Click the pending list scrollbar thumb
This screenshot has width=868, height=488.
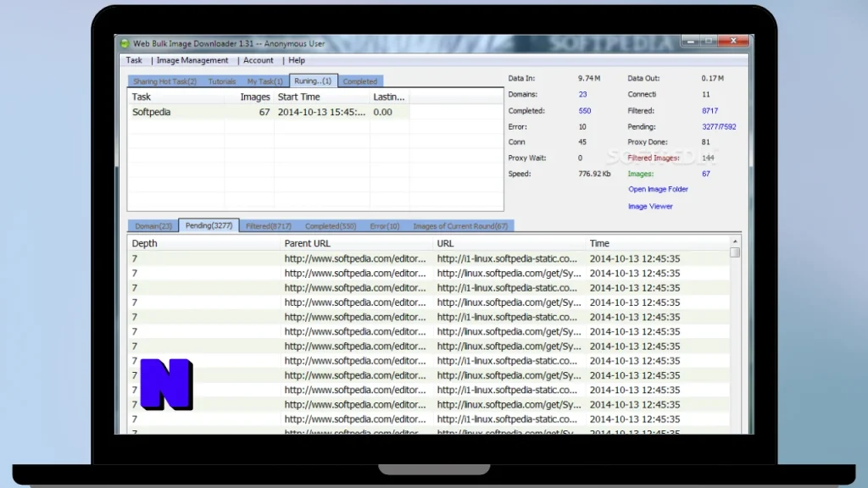[735, 252]
